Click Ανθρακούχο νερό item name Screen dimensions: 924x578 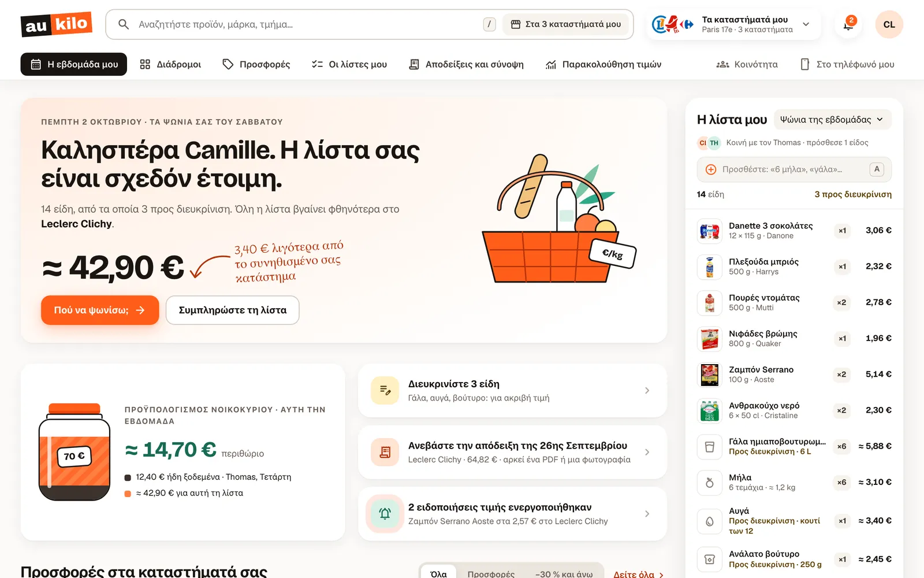tap(764, 406)
